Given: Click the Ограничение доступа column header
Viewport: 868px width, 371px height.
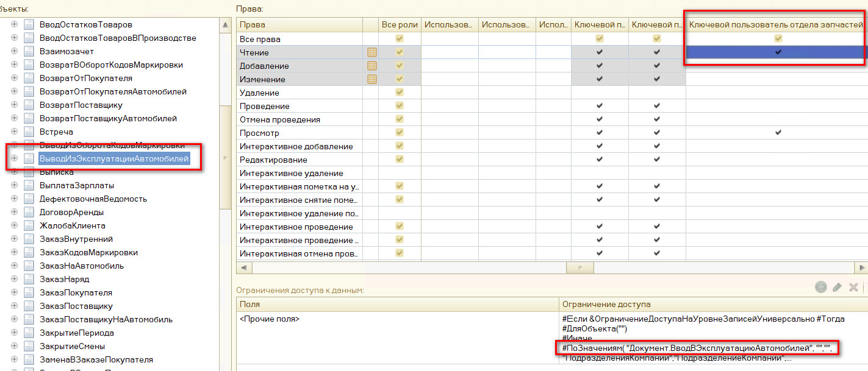Looking at the screenshot, I should [x=713, y=304].
